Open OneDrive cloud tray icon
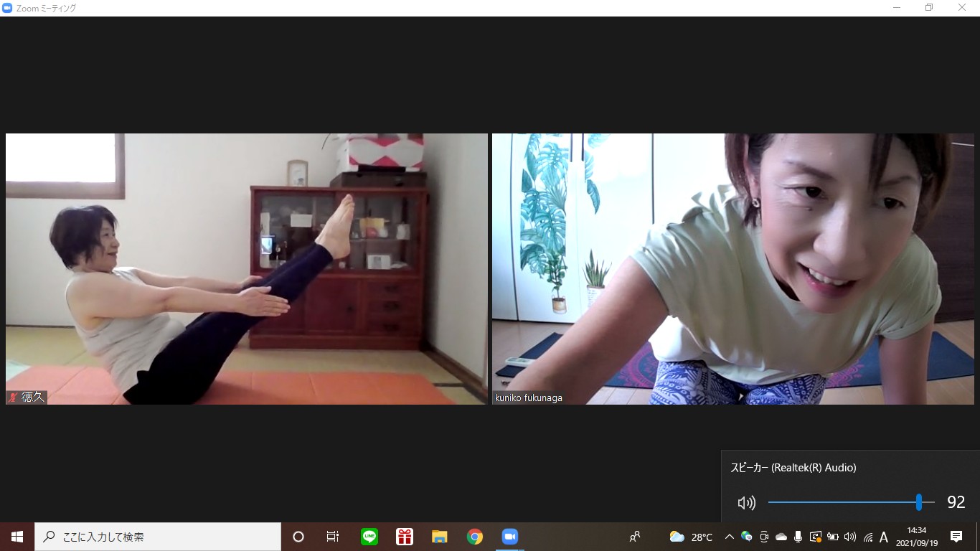This screenshot has height=551, width=980. (x=781, y=537)
